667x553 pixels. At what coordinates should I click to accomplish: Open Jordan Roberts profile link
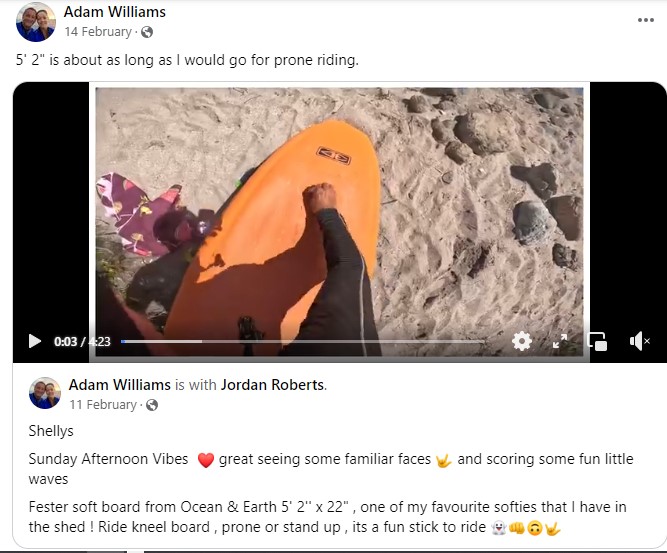click(273, 385)
